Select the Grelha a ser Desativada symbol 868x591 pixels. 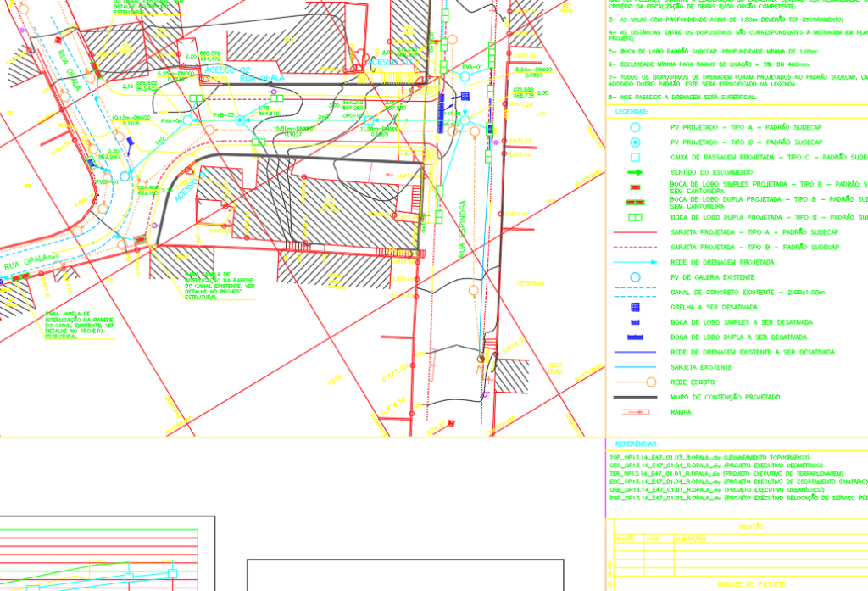[635, 307]
